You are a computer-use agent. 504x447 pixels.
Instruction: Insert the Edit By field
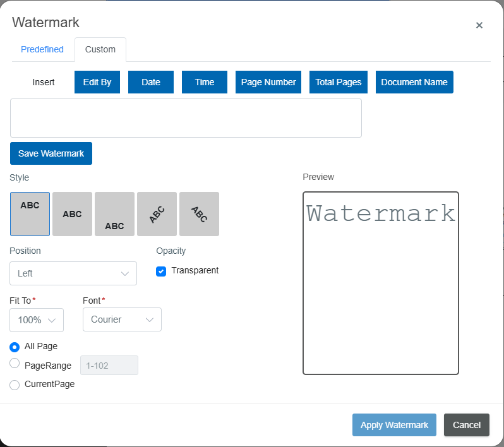coord(97,82)
